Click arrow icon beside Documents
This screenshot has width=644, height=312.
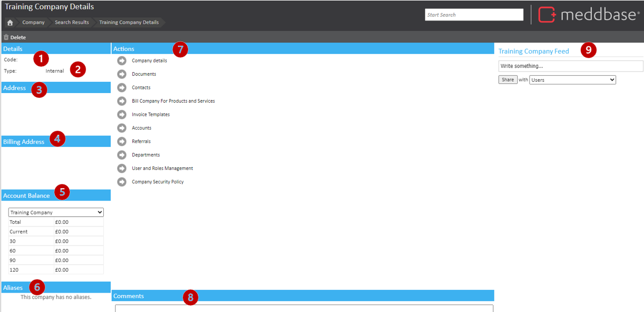tap(122, 74)
